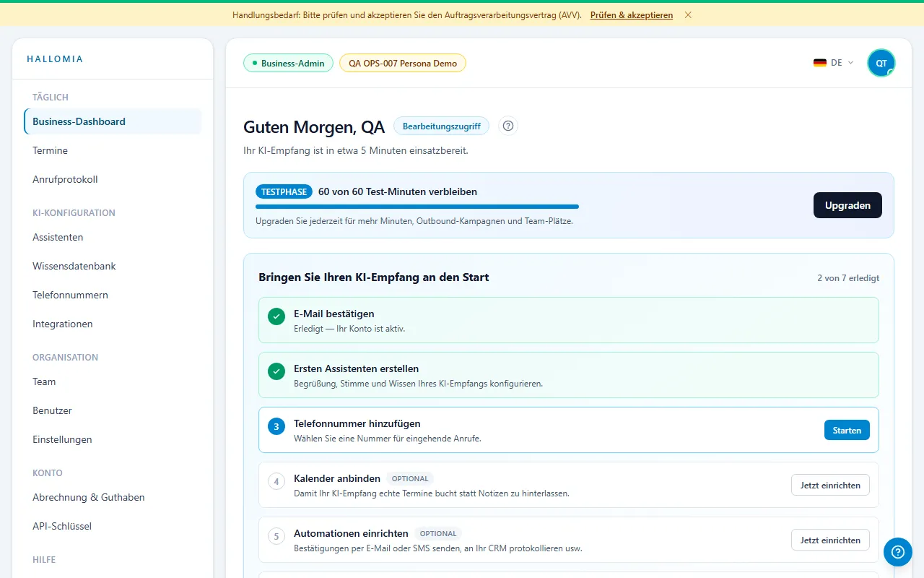Open the QT user avatar menu
This screenshot has height=578, width=924.
881,63
